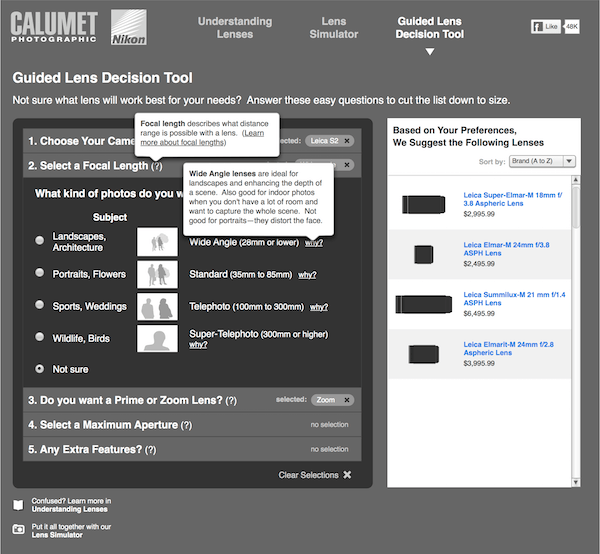Click the lens list scrollbar thumb
This screenshot has width=600, height=554.
[x=576, y=207]
